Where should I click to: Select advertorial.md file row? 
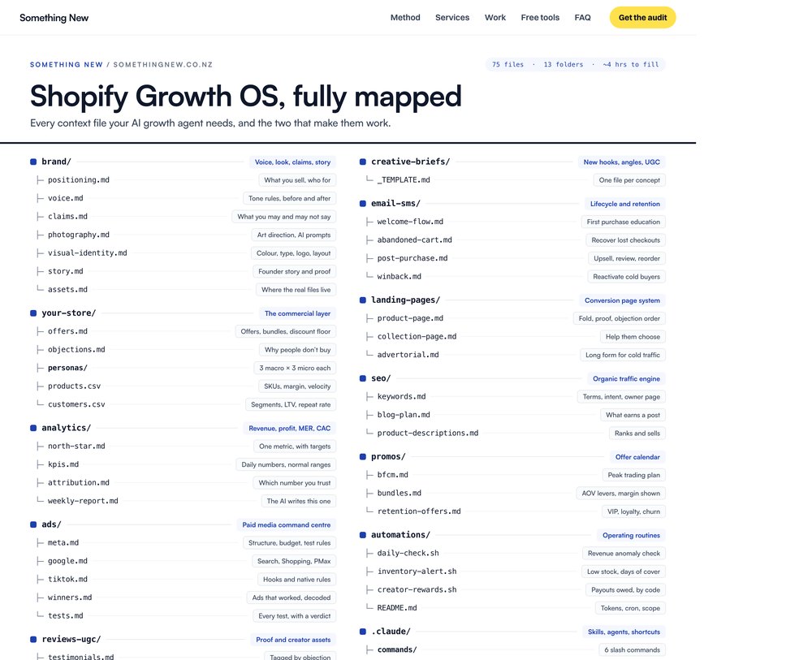[x=512, y=355]
